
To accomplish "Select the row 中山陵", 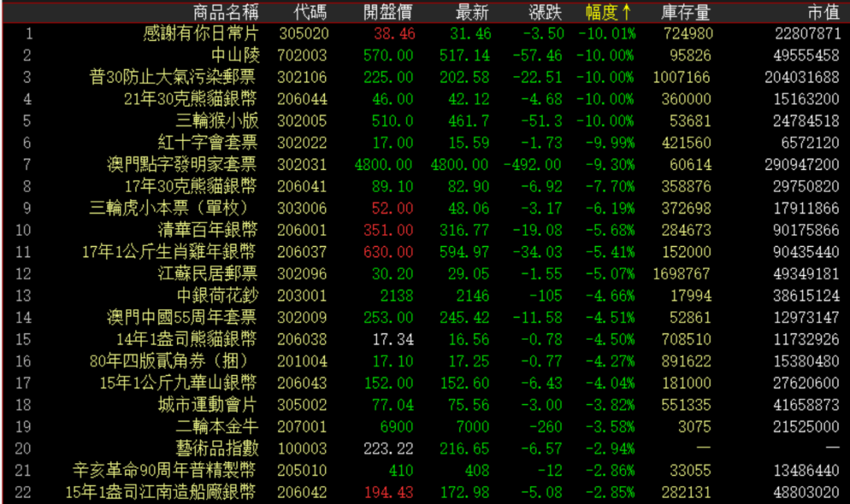I will point(425,55).
